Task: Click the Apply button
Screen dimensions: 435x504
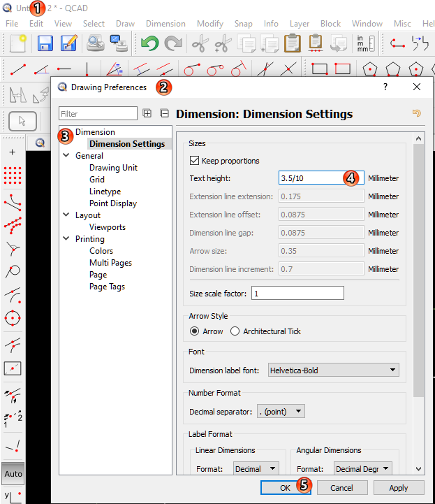Action: [x=399, y=488]
